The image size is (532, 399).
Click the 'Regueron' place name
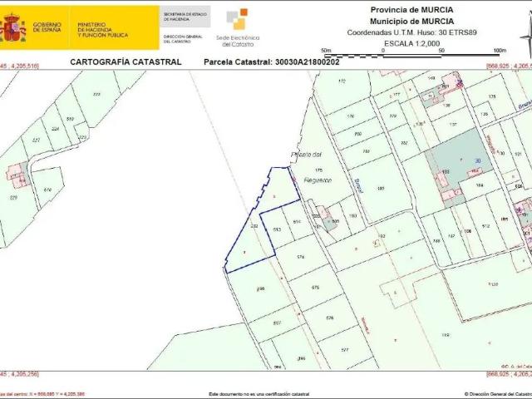pos(318,180)
